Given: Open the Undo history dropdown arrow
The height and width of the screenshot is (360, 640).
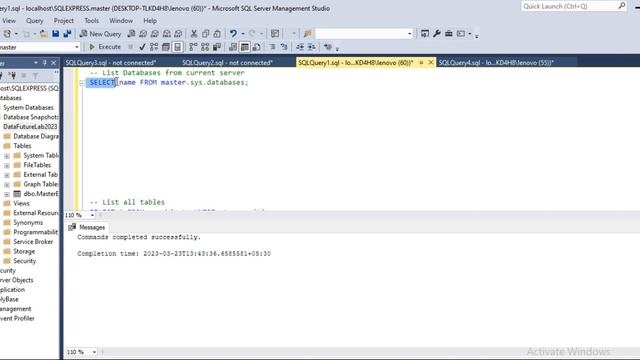Looking at the screenshot, I should (x=242, y=34).
